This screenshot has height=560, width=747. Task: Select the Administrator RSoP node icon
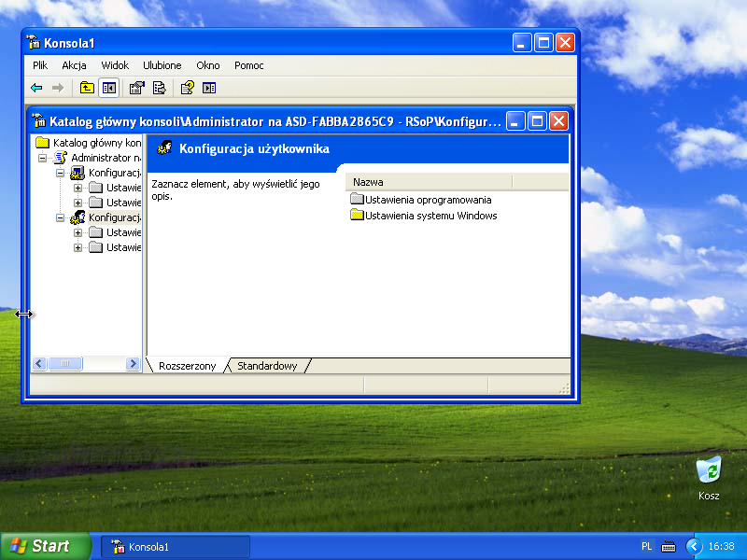click(60, 158)
